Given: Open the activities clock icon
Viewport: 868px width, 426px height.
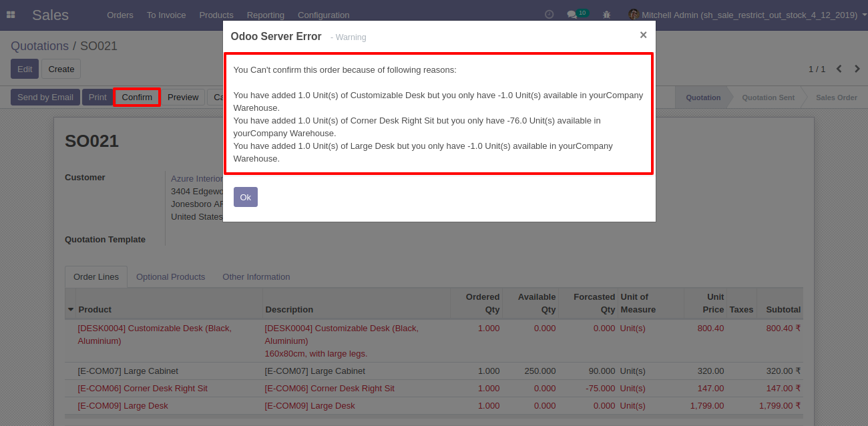Looking at the screenshot, I should (x=550, y=14).
